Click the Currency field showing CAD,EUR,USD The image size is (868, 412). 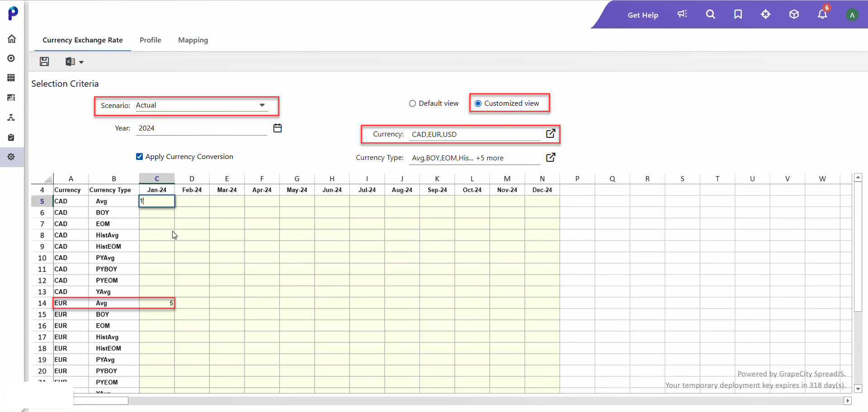click(x=475, y=134)
